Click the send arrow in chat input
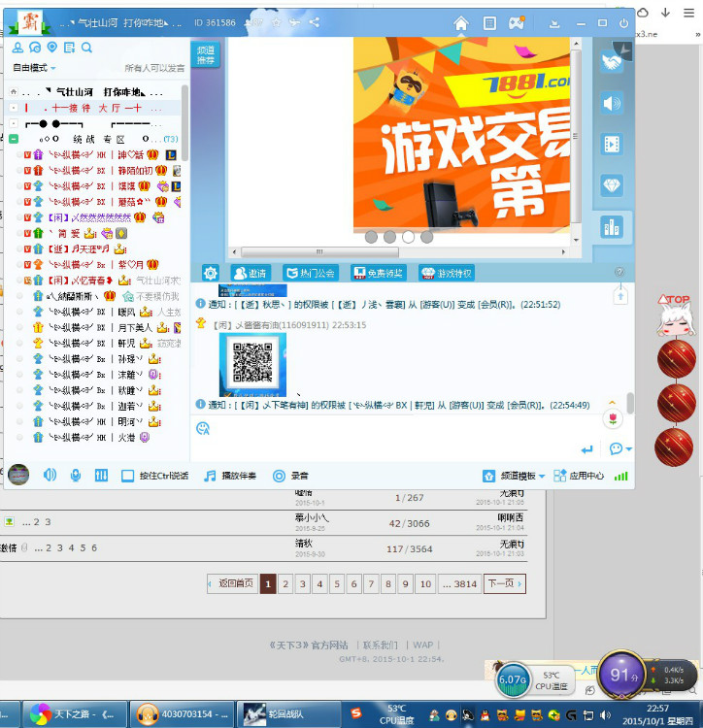The height and width of the screenshot is (728, 703). tap(586, 449)
